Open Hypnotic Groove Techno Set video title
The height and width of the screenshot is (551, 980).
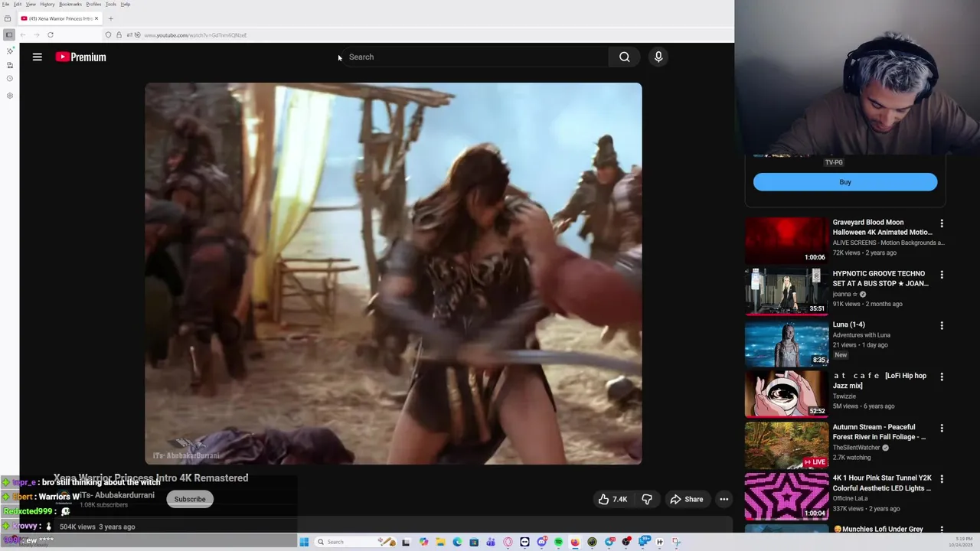click(x=880, y=279)
